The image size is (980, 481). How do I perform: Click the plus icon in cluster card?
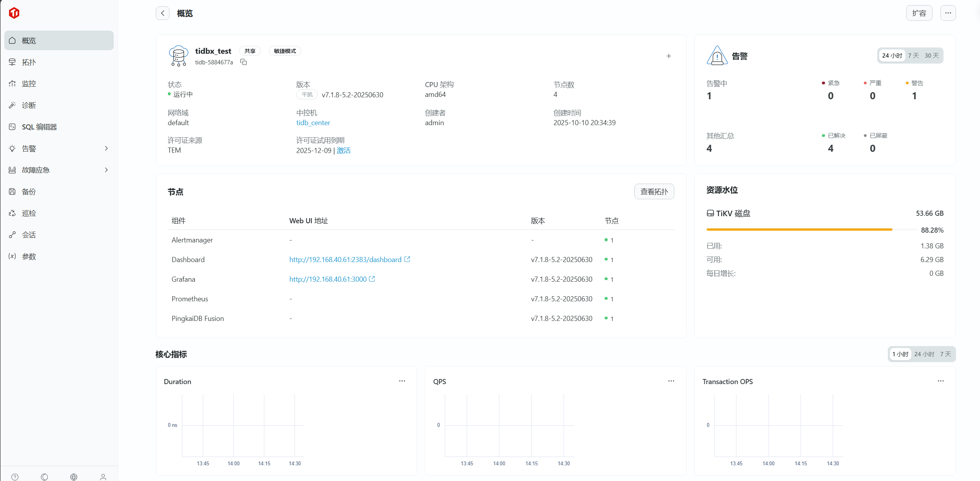(669, 56)
